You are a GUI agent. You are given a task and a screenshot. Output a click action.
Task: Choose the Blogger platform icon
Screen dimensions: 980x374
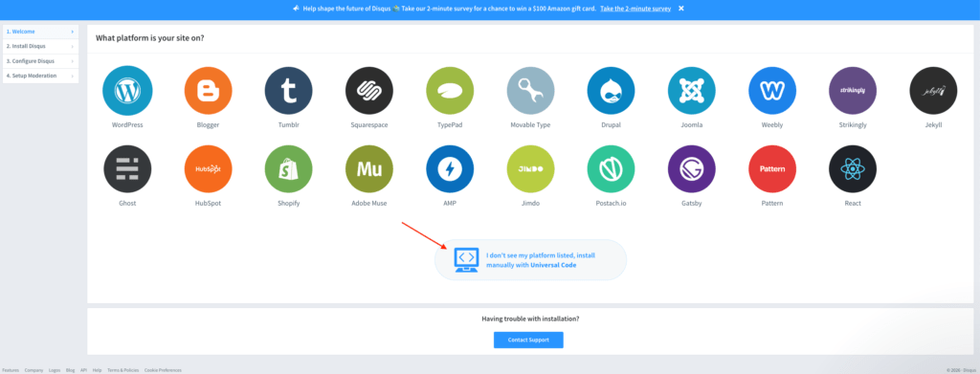(208, 91)
